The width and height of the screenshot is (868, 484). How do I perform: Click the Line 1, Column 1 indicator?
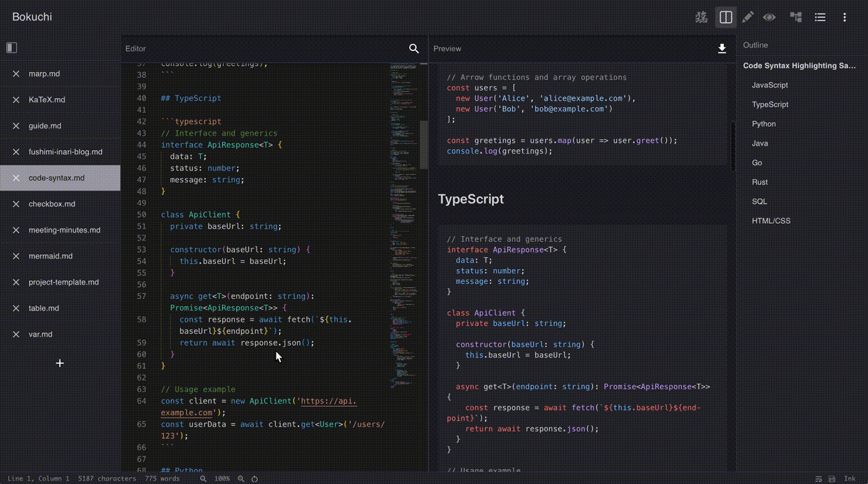pos(38,478)
